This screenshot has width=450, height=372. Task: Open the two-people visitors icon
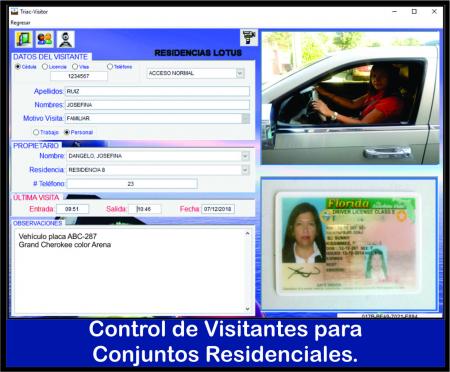point(45,39)
